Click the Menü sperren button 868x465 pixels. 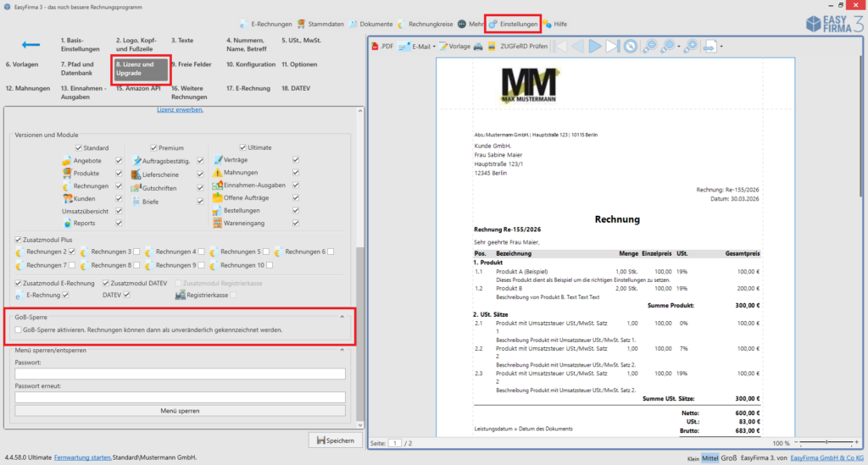coord(180,411)
